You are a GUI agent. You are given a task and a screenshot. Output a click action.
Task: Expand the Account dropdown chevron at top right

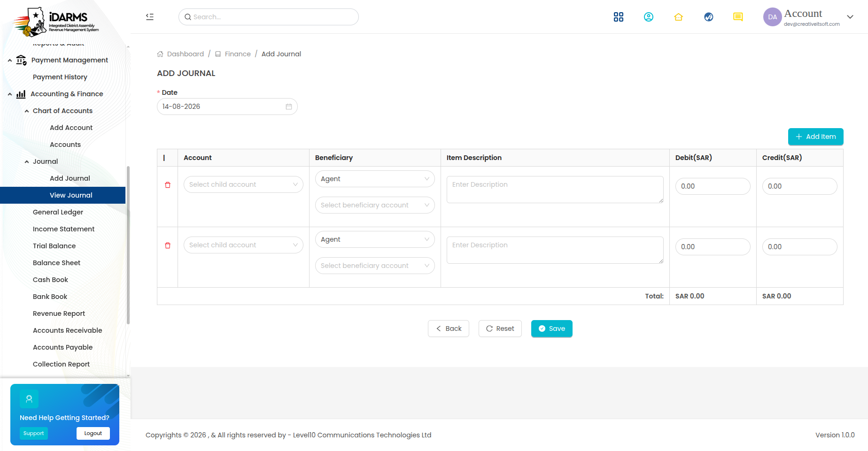(x=850, y=17)
